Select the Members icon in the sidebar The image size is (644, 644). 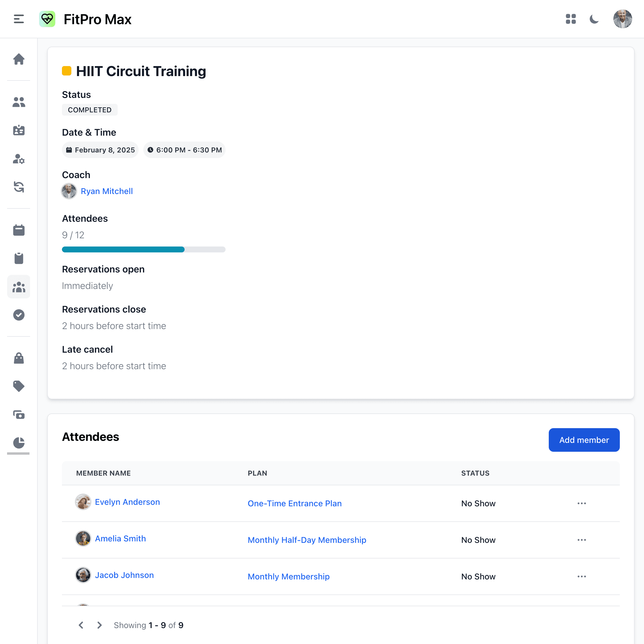click(x=19, y=102)
